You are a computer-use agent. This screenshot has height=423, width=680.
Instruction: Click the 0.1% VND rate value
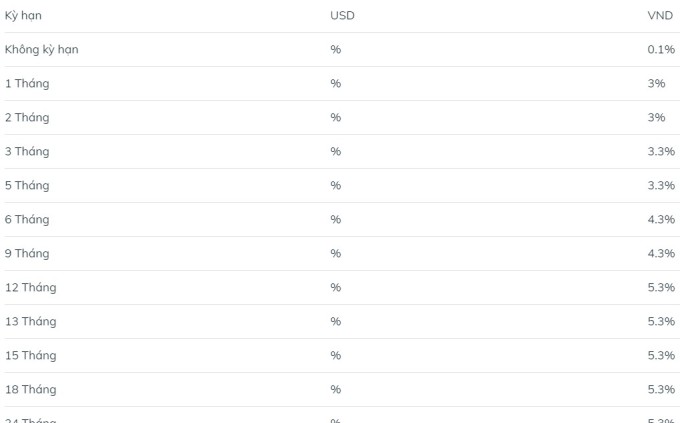pos(661,50)
